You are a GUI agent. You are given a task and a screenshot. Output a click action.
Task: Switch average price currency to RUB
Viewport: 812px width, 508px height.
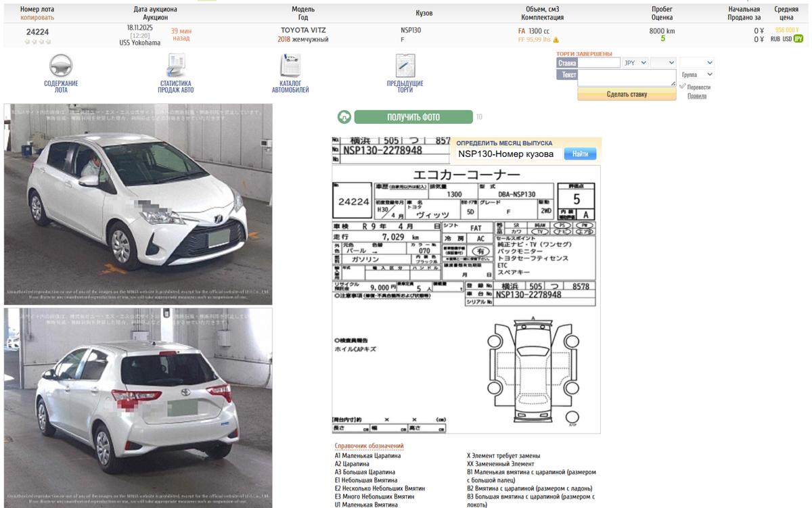[x=774, y=39]
